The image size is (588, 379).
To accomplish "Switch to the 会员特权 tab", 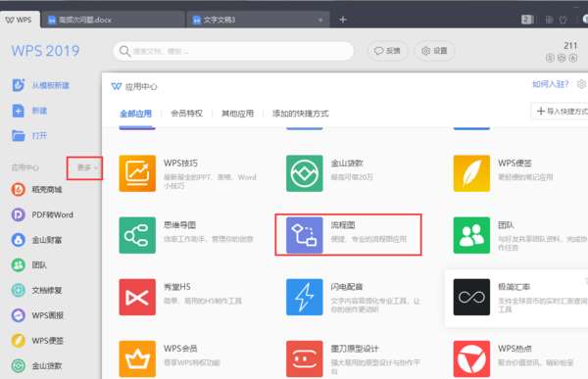I will pos(187,114).
